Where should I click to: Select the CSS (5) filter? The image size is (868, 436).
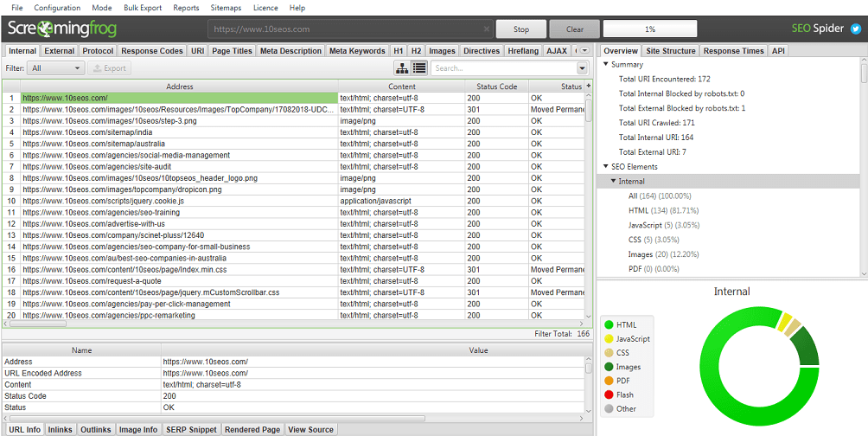tap(654, 240)
